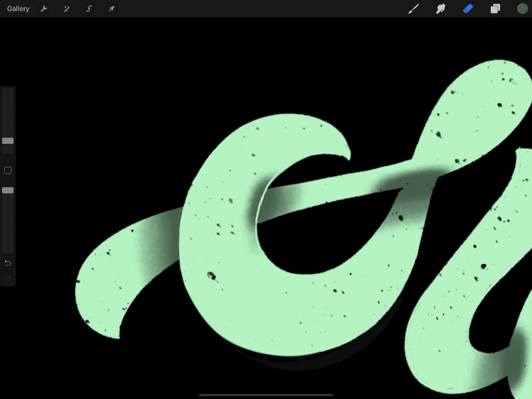Adjust the brush size slider handle
532x399 pixels.
coord(8,141)
